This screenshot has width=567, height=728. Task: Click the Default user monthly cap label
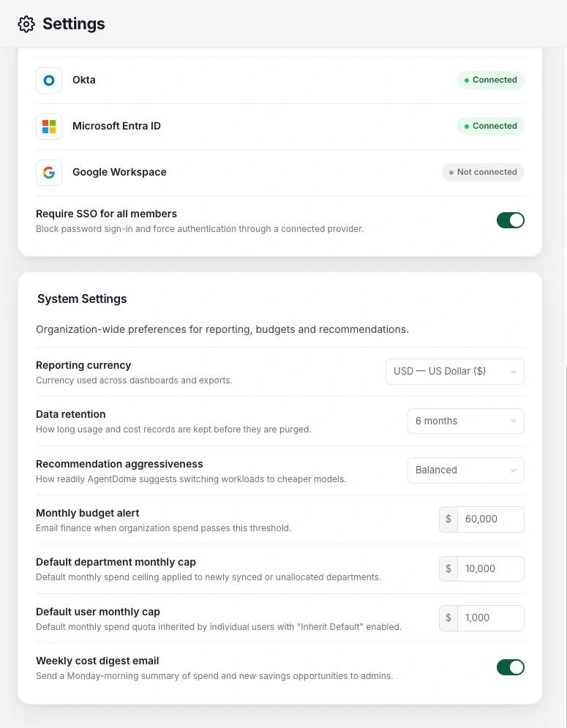[x=98, y=612]
